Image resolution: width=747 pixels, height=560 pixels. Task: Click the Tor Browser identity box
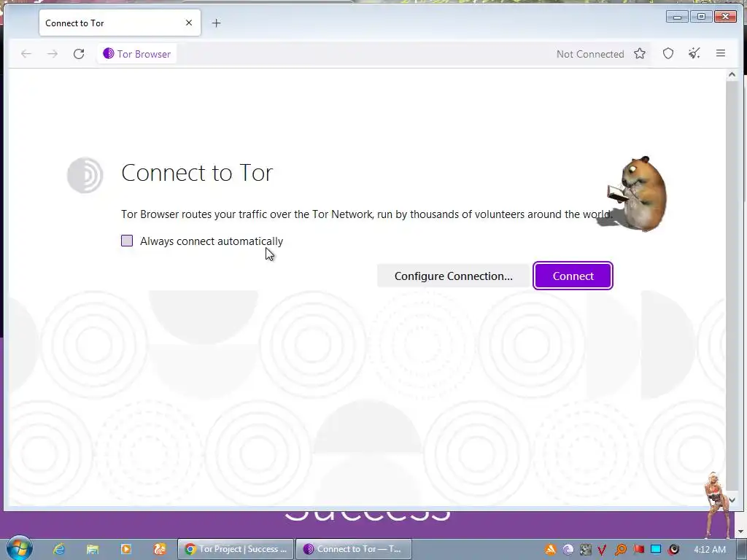[136, 54]
